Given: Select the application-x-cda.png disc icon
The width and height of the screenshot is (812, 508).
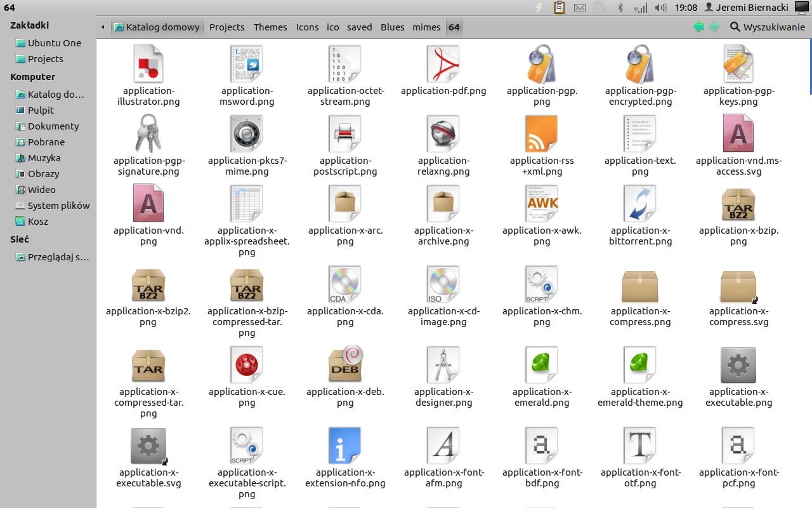Looking at the screenshot, I should coord(345,284).
